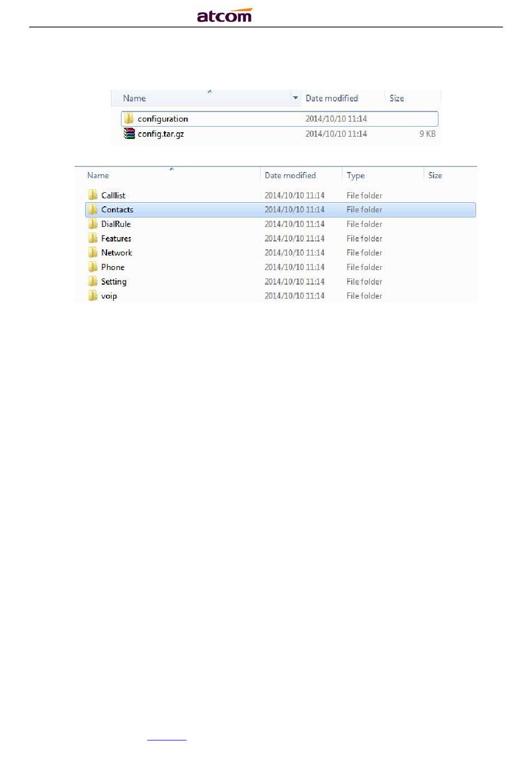Click the date of config.tar.gz
The image size is (532, 762).
click(336, 133)
